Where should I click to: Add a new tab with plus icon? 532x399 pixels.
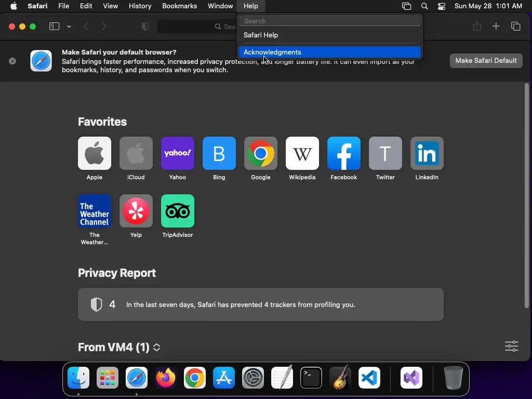(x=496, y=26)
